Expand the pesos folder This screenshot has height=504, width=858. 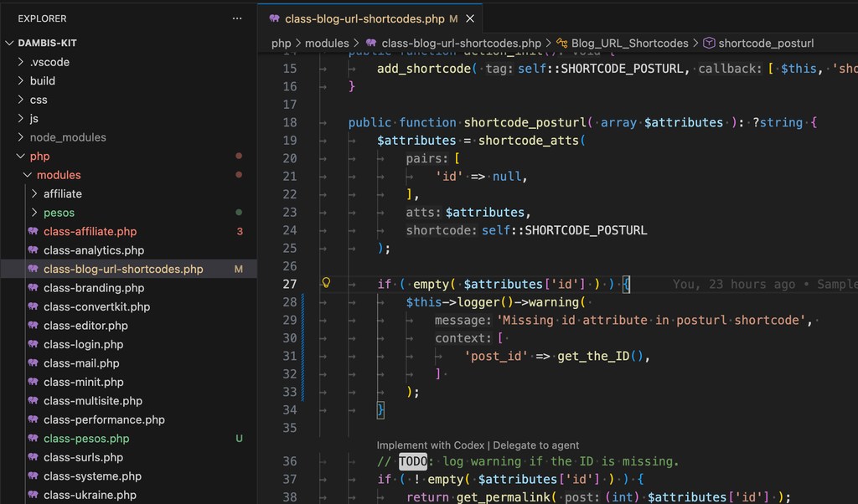[x=34, y=213]
